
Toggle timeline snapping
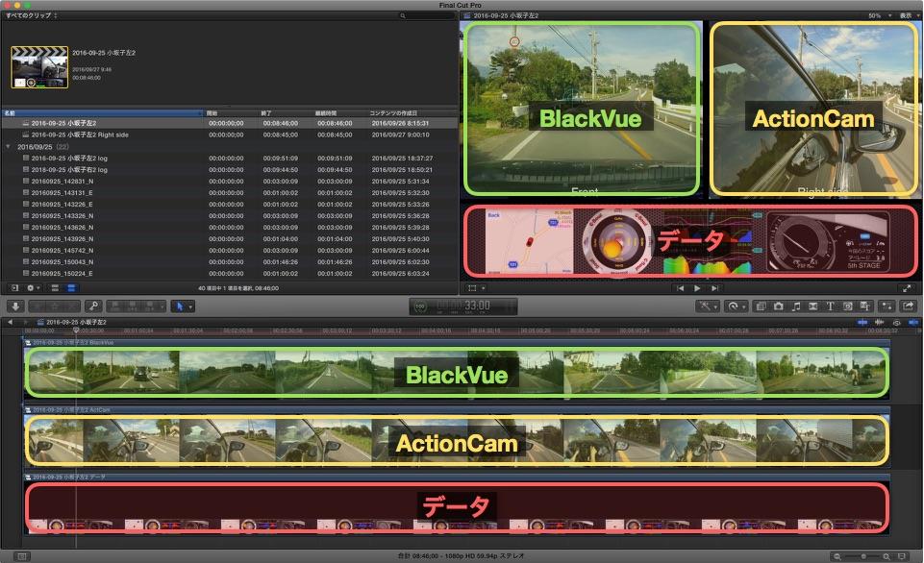click(x=913, y=322)
